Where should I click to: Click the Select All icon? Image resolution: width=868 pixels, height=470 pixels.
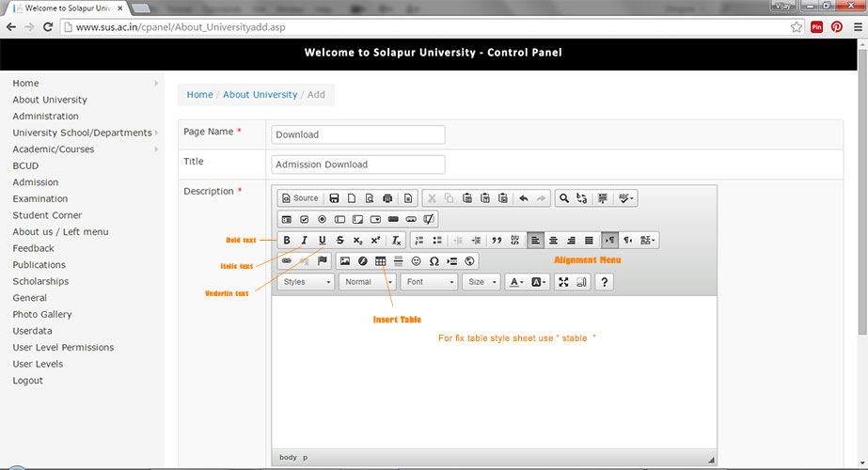click(x=602, y=198)
